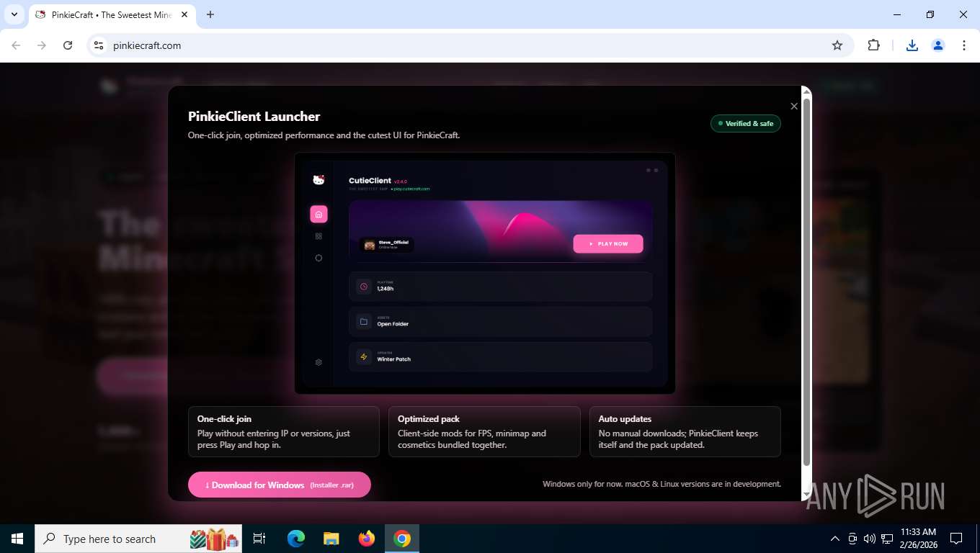Image resolution: width=980 pixels, height=553 pixels.
Task: Click the Steve_Official player avatar
Action: (370, 245)
